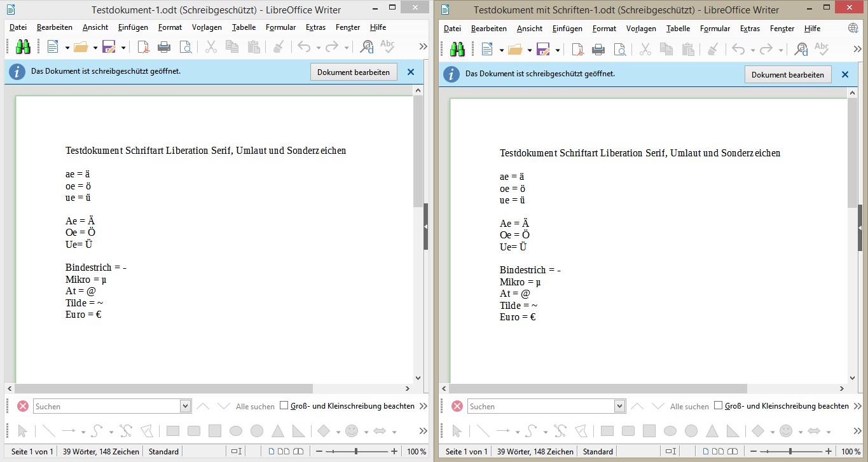The height and width of the screenshot is (462, 868).
Task: Close the find toolbar in Schriften-1 window
Action: [457, 406]
